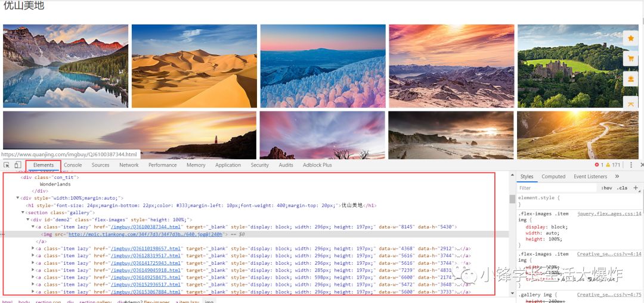Click the Elements panel vertical scrollbar thumb
This screenshot has height=303, width=644.
[512, 199]
